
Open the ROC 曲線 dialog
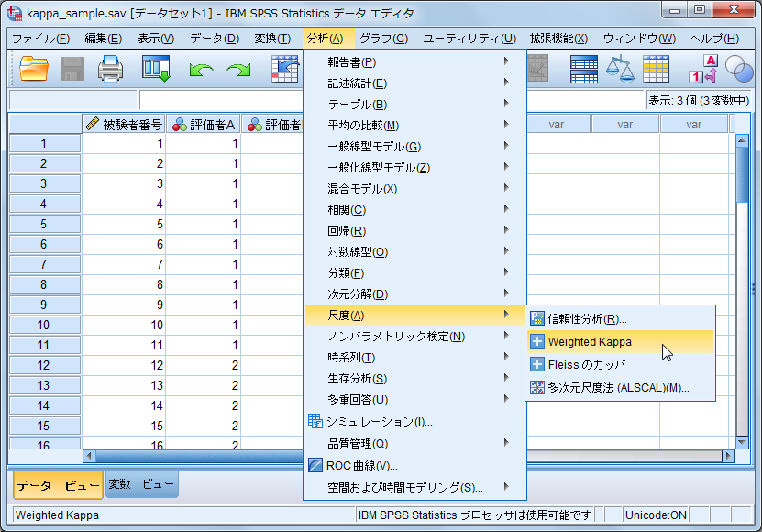click(x=361, y=466)
